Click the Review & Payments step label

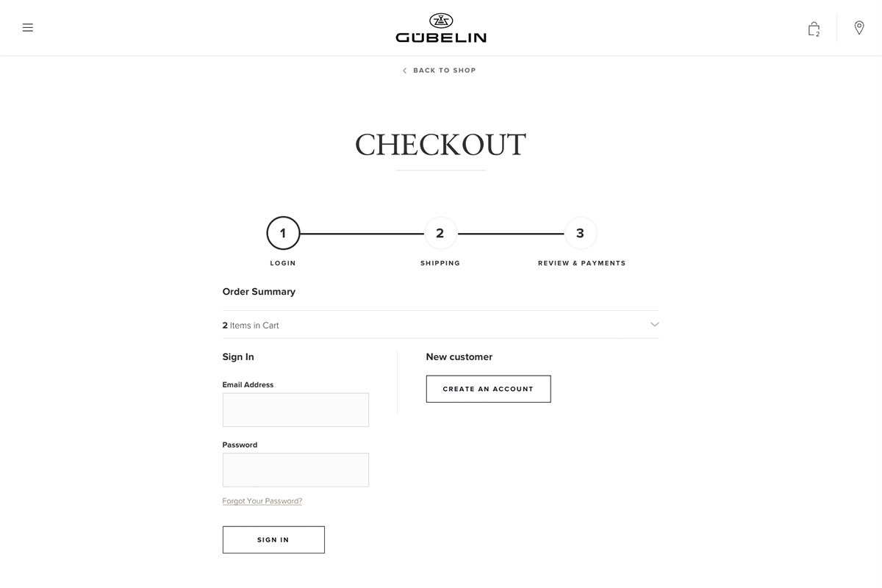point(581,263)
